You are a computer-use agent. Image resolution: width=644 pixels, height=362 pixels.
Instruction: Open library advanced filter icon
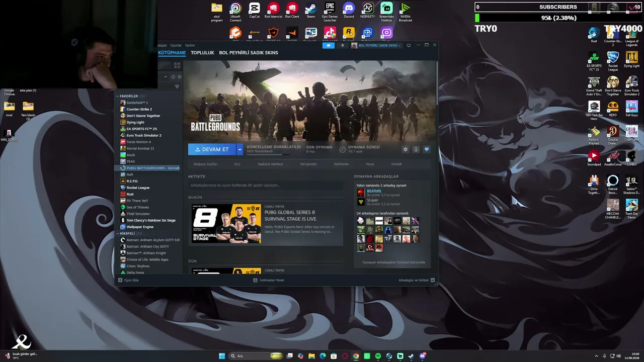[177, 86]
